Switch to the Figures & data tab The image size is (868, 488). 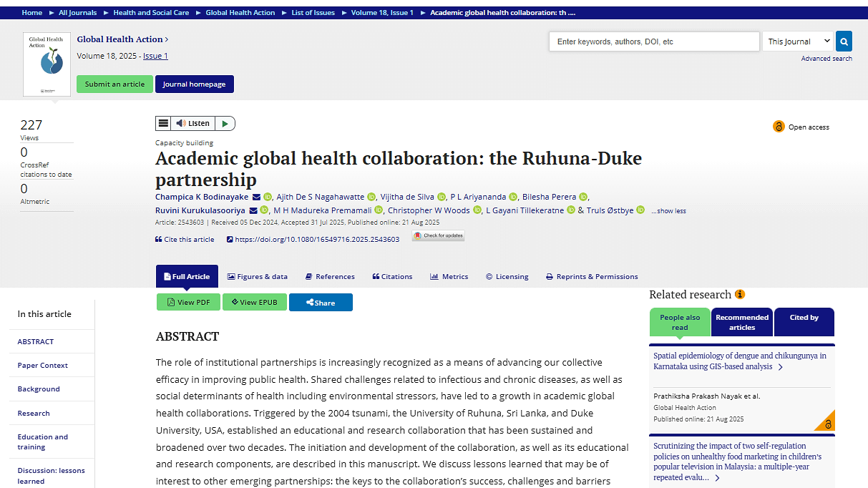click(258, 276)
